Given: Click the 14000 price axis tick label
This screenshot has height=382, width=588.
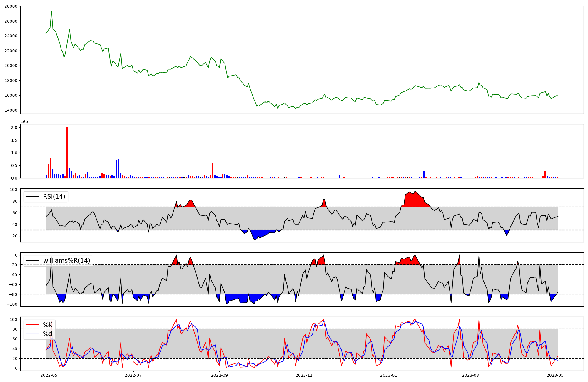Looking at the screenshot, I should (x=11, y=110).
